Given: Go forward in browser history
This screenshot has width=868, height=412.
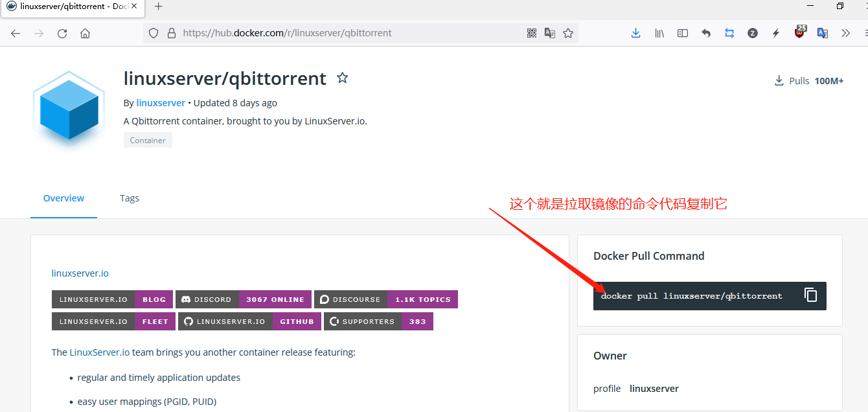Looking at the screenshot, I should click(39, 33).
